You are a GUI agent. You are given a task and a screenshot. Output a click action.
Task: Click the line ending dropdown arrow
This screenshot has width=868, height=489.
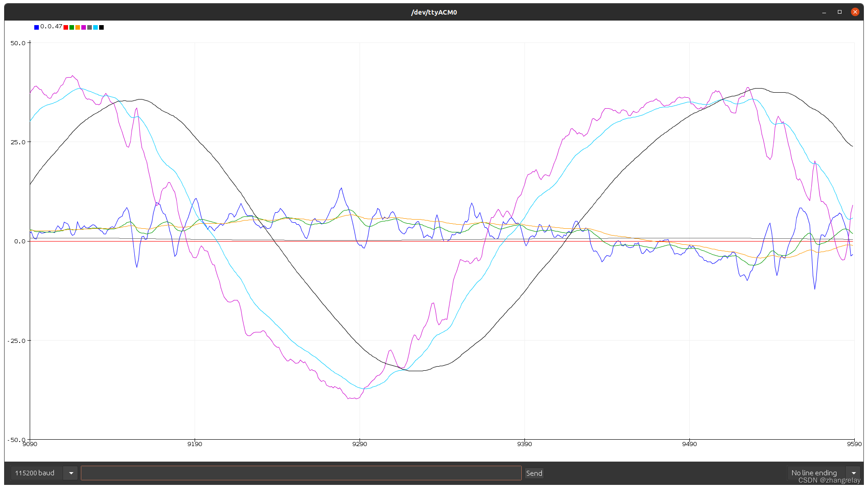click(x=853, y=473)
